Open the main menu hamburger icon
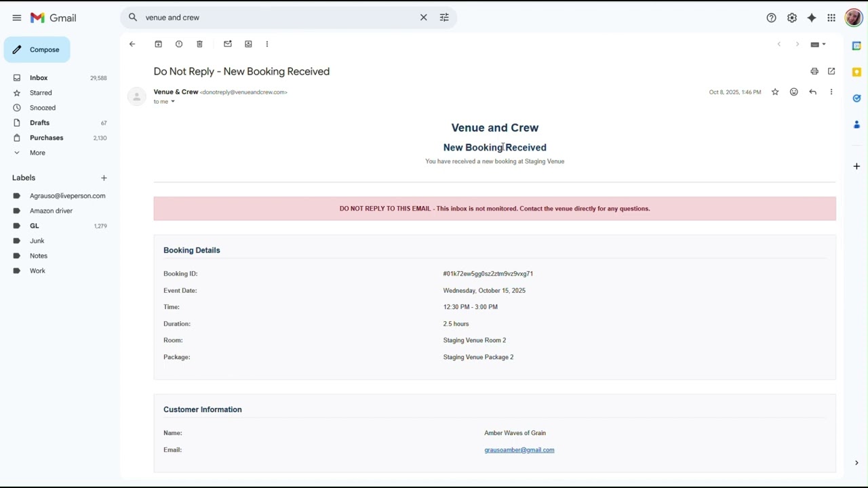This screenshot has width=868, height=488. click(17, 18)
